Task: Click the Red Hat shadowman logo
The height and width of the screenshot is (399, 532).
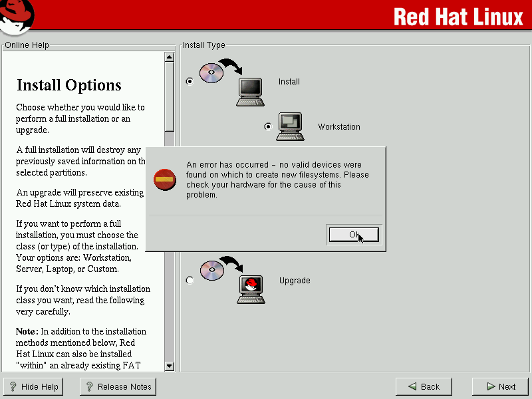Action: point(17,17)
